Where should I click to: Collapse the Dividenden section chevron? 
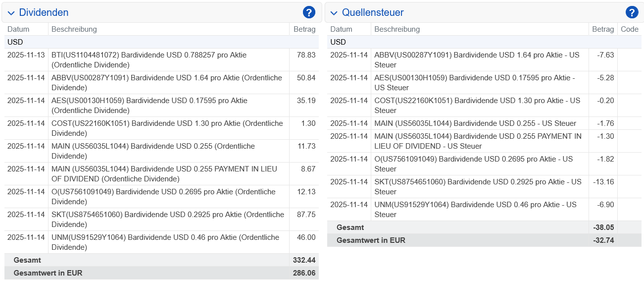(11, 13)
